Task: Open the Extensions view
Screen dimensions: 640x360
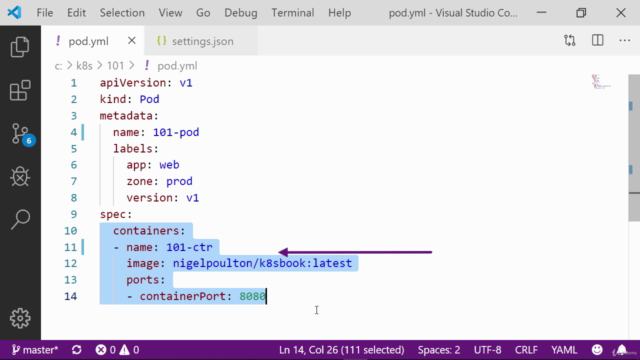Action: point(20,90)
